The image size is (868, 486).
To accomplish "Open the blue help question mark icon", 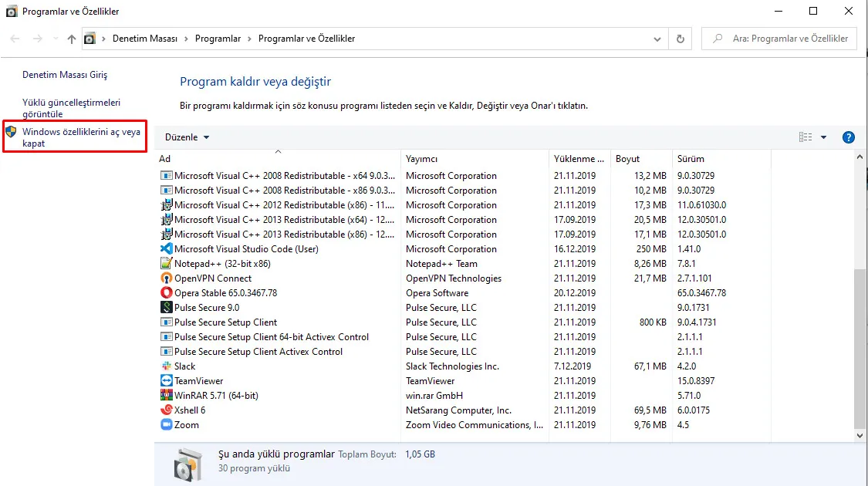I will point(848,137).
